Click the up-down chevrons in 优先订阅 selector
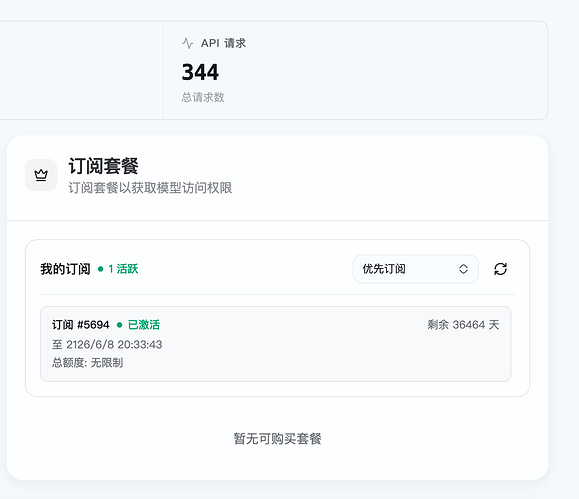The image size is (579, 499). 463,269
